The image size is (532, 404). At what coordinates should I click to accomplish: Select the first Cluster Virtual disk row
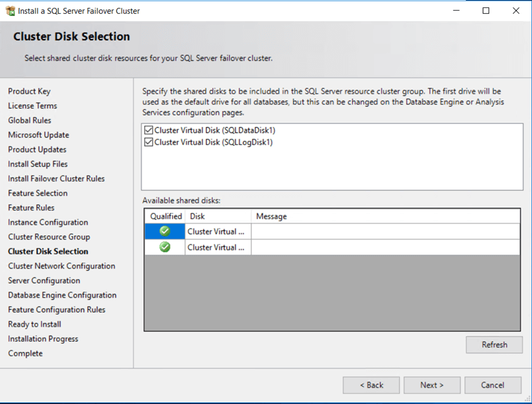pos(217,231)
